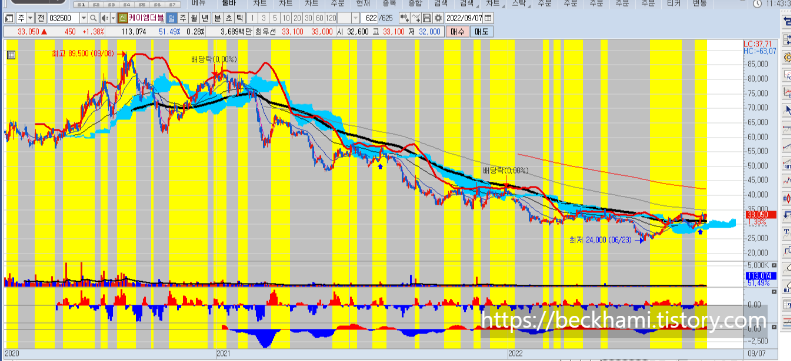Image resolution: width=791 pixels, height=361 pixels.
Task: Click the 최고 89,500 (03/08) chart label
Action: [84, 53]
